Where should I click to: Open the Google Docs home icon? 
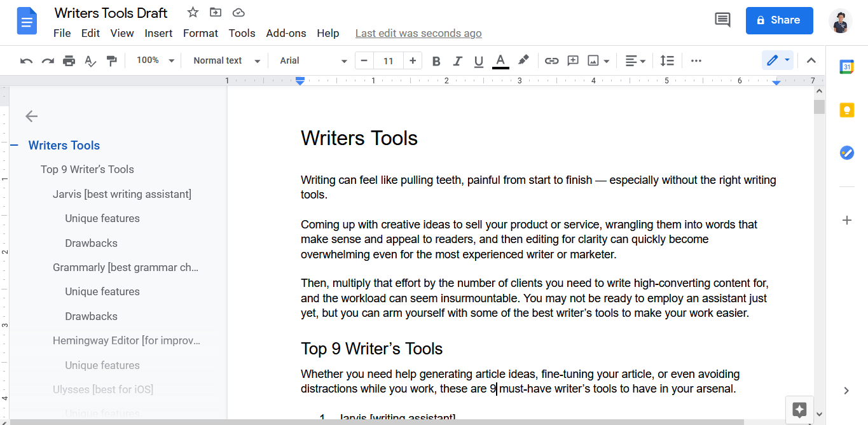tap(26, 22)
